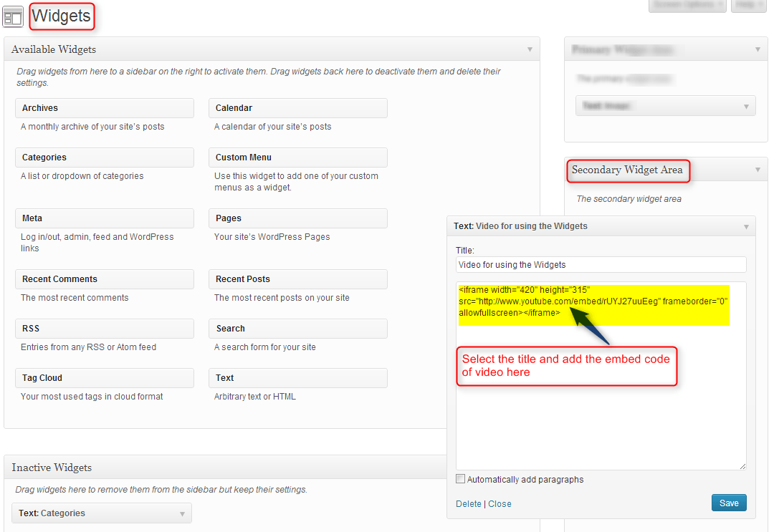Select the Archives widget
Viewport: 774px width, 532px height.
pyautogui.click(x=104, y=108)
